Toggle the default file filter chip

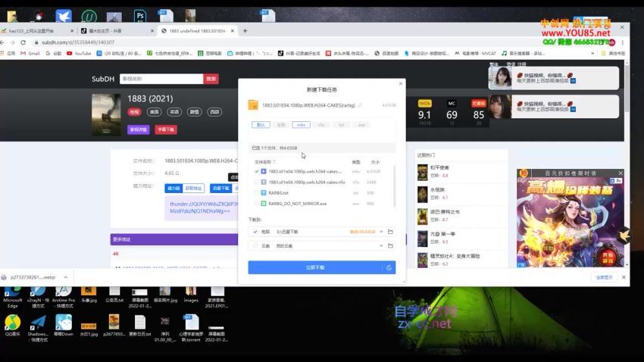(261, 125)
